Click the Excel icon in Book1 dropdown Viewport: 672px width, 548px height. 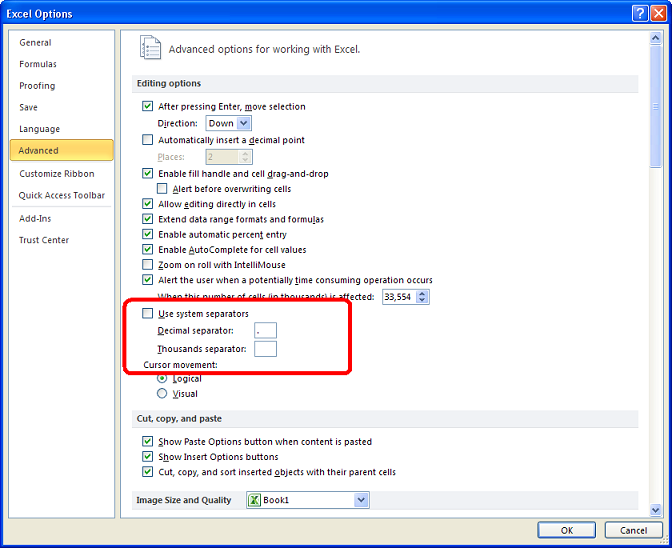coord(255,500)
